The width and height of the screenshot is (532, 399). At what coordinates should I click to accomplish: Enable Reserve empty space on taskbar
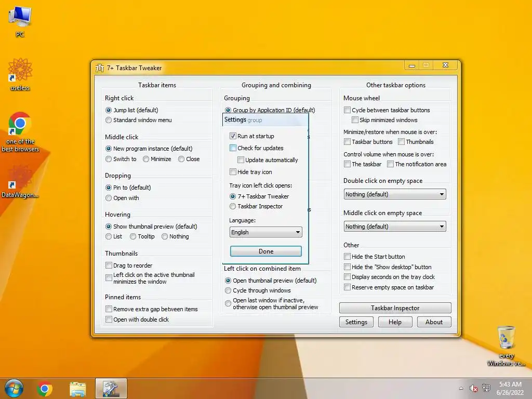[347, 287]
